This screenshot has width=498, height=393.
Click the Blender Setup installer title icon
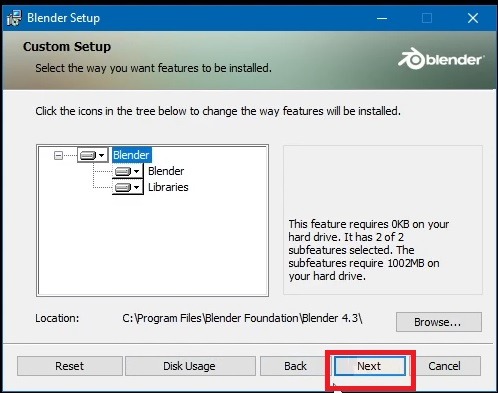pyautogui.click(x=14, y=18)
